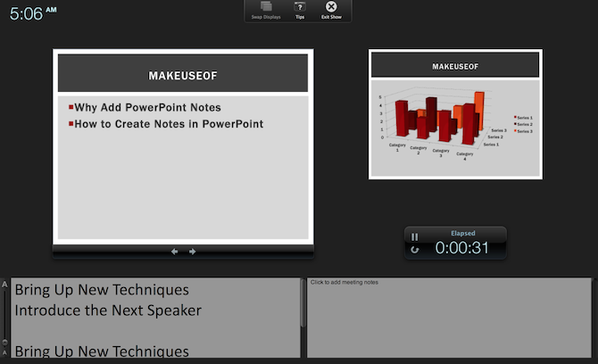This screenshot has width=598, height=364.
Task: Go to the previous slide arrow
Action: click(174, 252)
